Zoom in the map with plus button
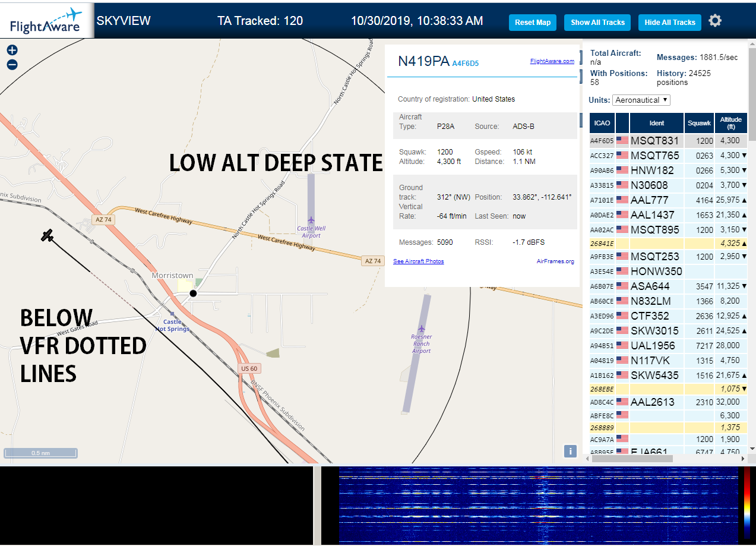Image resolution: width=756 pixels, height=546 pixels. coord(12,51)
